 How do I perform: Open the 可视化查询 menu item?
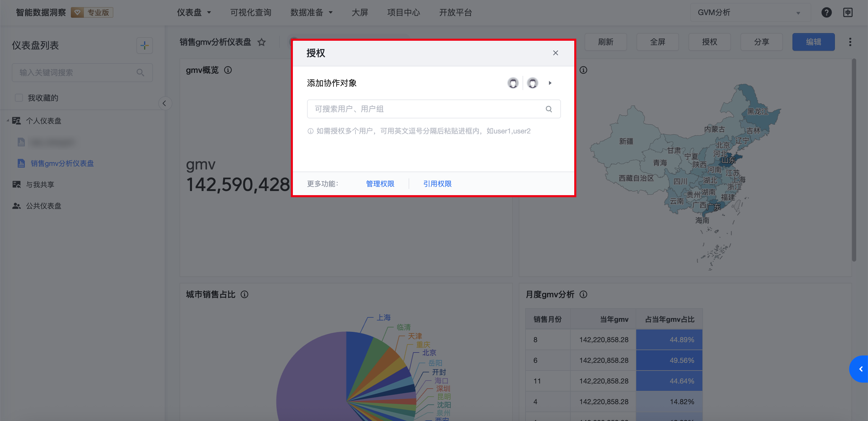coord(251,12)
